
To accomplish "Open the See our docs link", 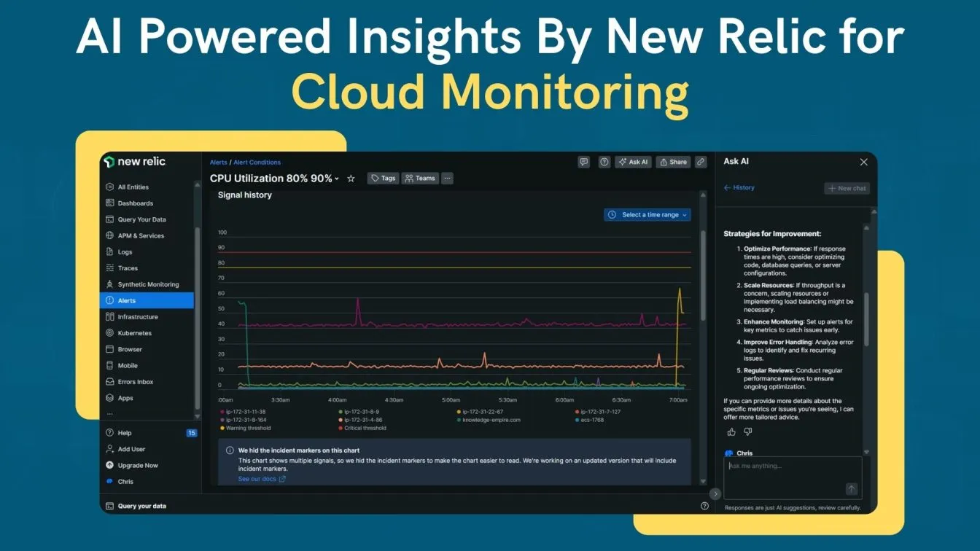I will point(262,479).
